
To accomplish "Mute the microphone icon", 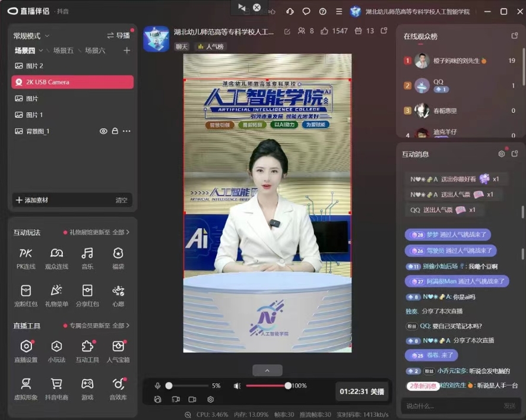I will point(158,386).
